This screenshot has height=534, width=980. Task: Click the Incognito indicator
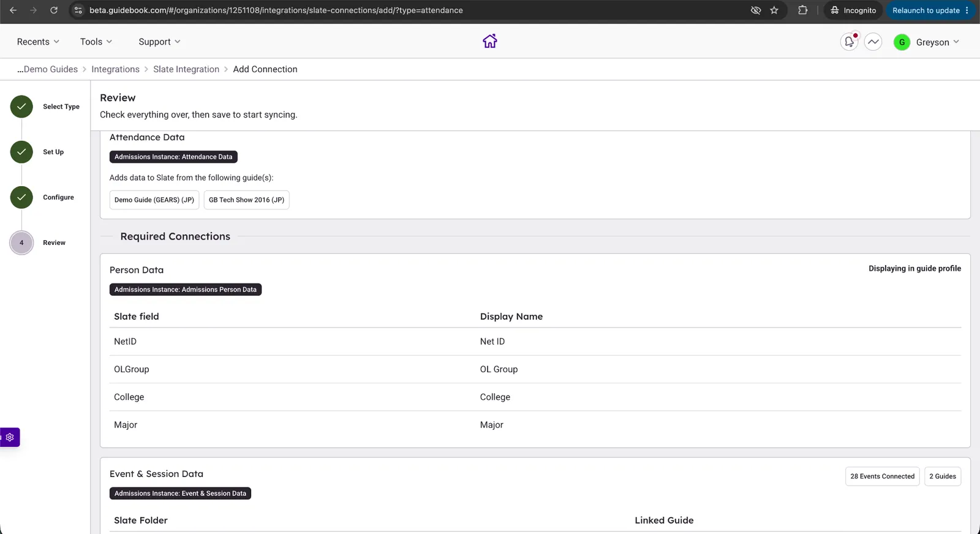click(853, 10)
